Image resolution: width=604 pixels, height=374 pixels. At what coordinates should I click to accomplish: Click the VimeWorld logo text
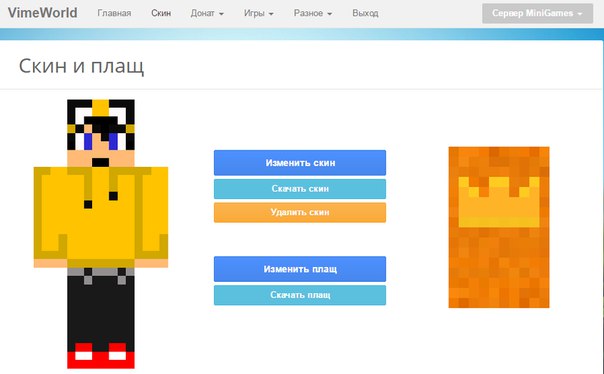pyautogui.click(x=42, y=13)
